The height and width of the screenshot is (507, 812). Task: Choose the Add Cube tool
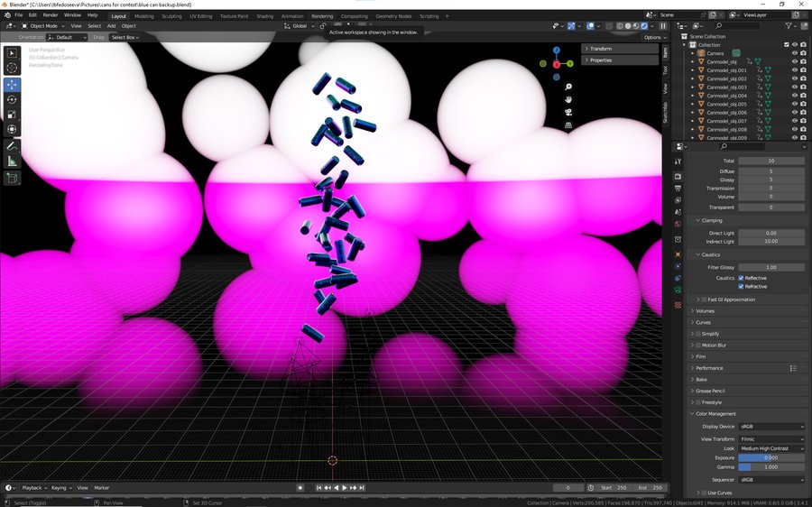coord(13,179)
